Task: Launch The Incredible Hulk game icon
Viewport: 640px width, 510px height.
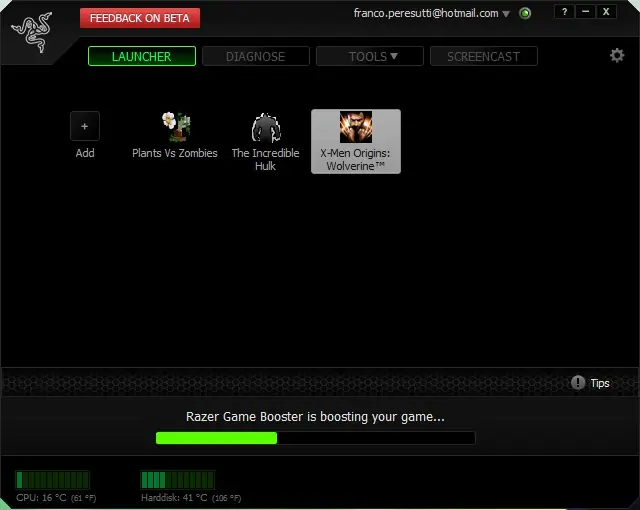Action: click(x=266, y=127)
